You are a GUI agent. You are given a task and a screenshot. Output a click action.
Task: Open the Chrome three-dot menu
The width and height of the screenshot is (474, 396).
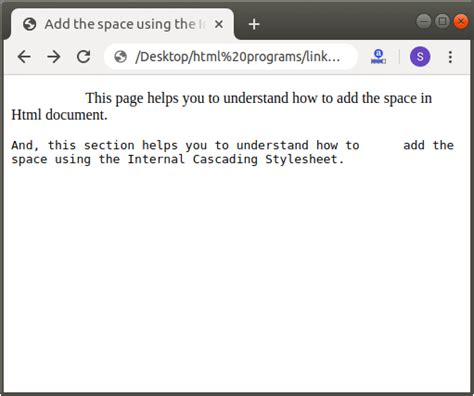coord(450,57)
